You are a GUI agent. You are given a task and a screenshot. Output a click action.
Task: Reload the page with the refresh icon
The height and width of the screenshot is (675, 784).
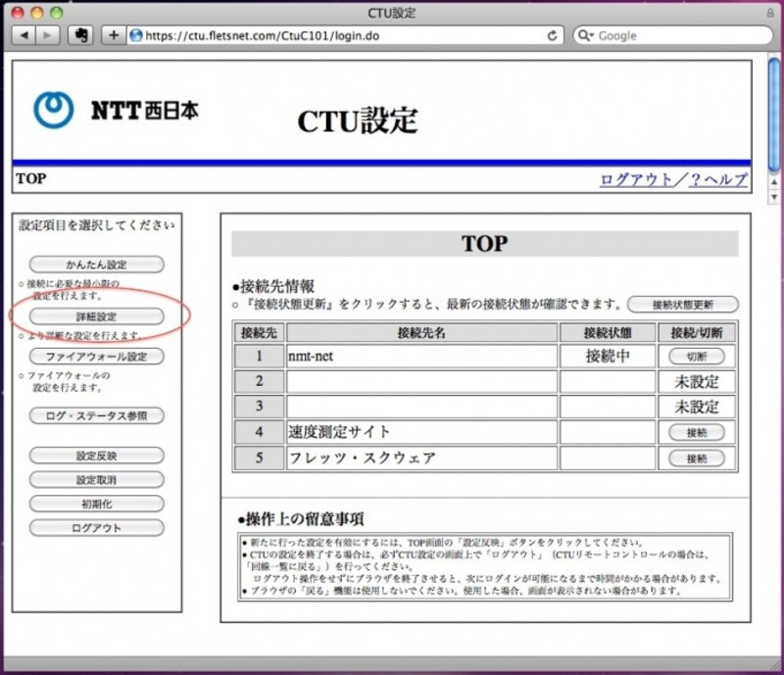[553, 35]
